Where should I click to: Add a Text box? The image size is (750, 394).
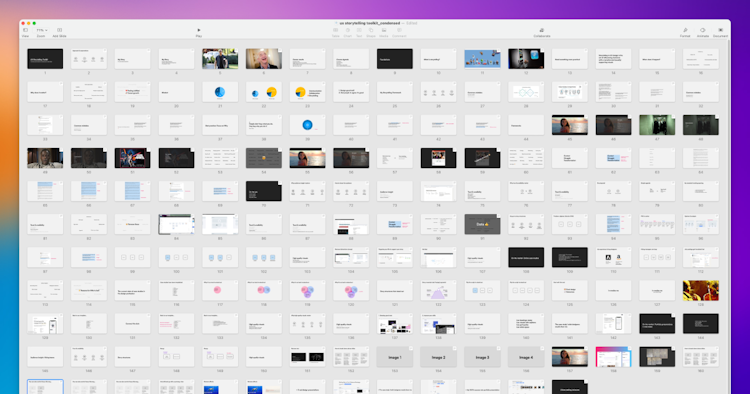[x=359, y=32]
